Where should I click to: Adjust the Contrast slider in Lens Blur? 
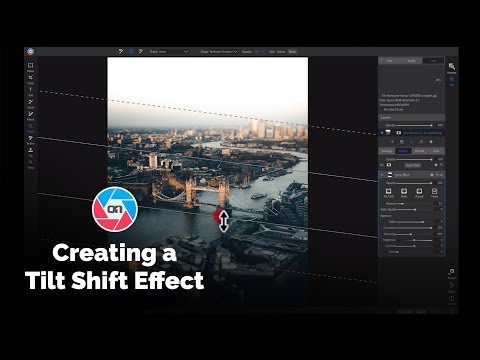pyautogui.click(x=415, y=246)
